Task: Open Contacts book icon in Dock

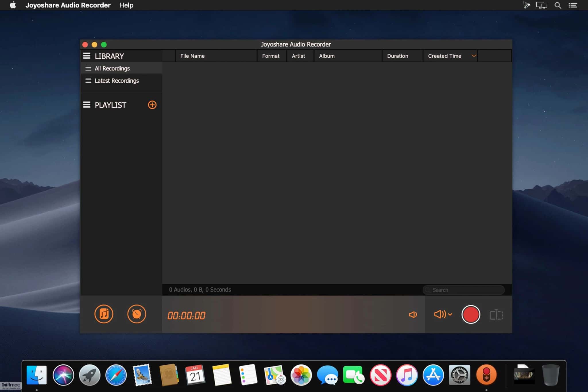Action: tap(169, 375)
